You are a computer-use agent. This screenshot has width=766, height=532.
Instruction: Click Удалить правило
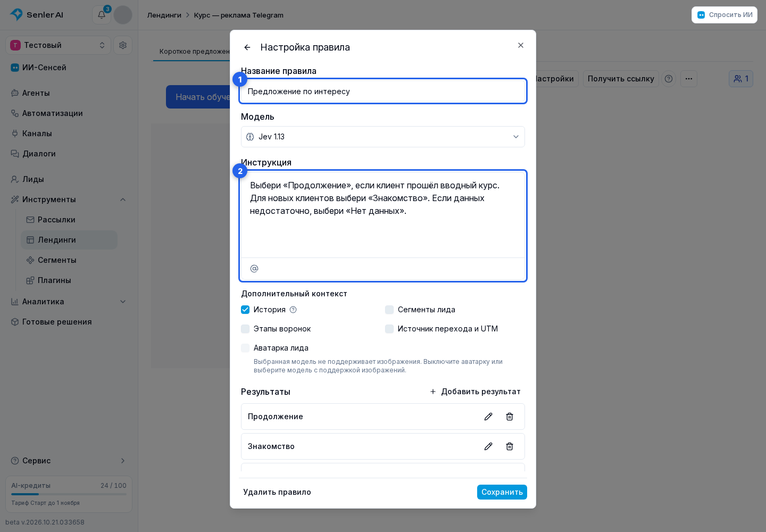coord(277,492)
